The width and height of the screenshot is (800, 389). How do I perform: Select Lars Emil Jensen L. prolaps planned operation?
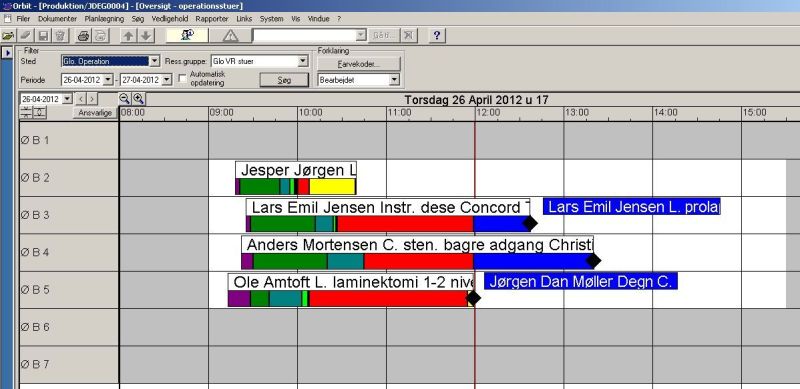632,207
